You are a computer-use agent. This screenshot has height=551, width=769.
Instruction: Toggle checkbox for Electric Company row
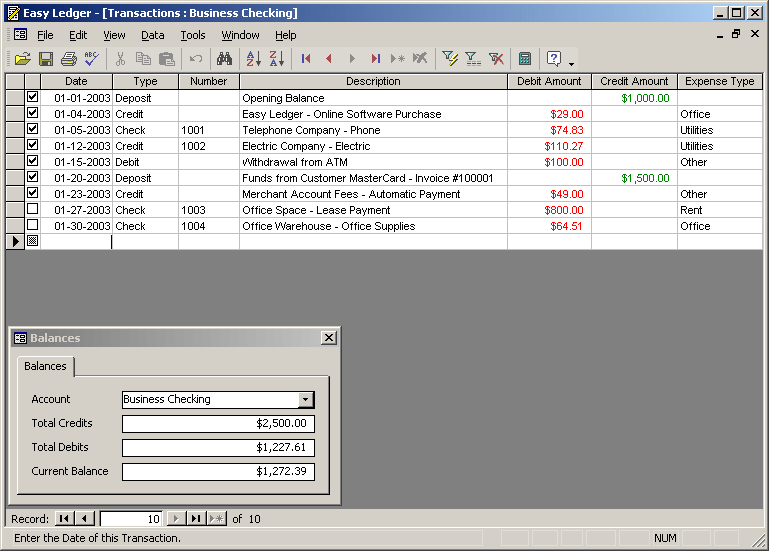pyautogui.click(x=32, y=145)
